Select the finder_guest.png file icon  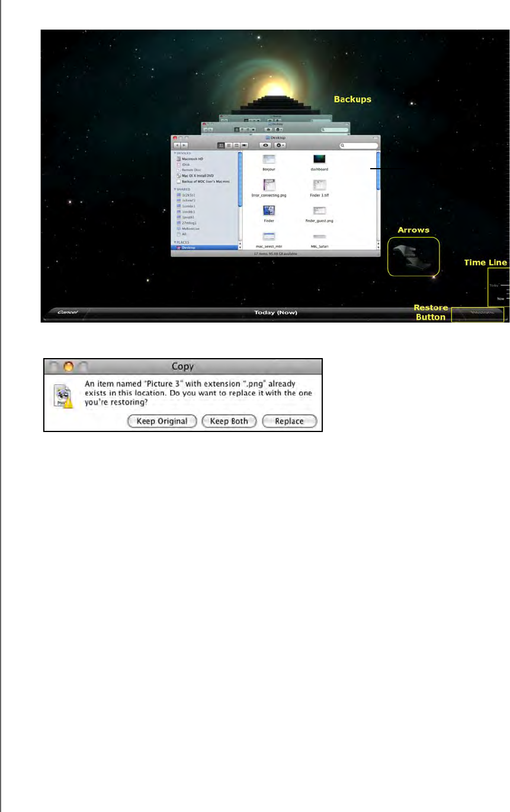[320, 211]
